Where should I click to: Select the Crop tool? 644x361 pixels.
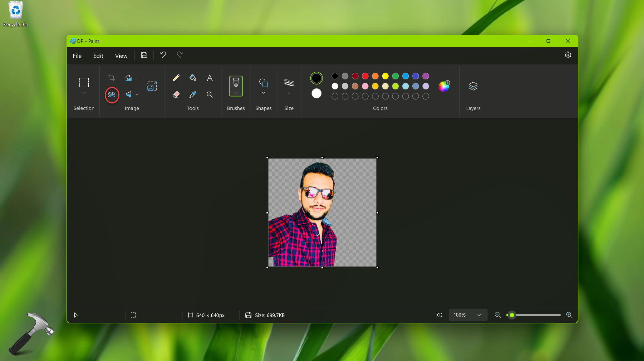click(111, 77)
